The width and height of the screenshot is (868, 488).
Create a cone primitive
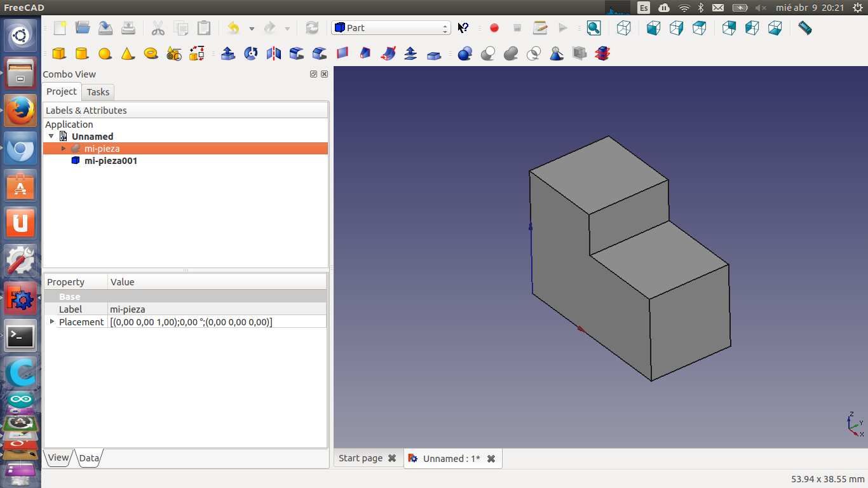(128, 53)
